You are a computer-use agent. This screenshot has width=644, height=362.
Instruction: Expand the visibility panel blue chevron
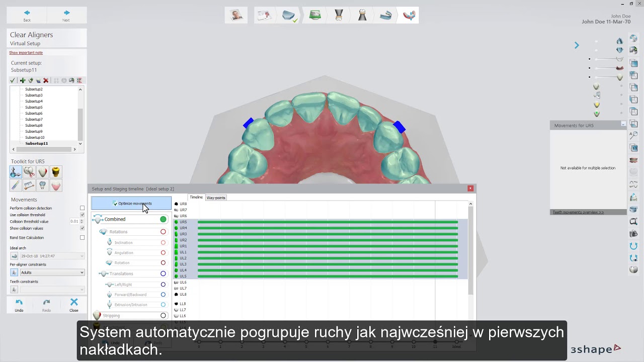click(577, 45)
